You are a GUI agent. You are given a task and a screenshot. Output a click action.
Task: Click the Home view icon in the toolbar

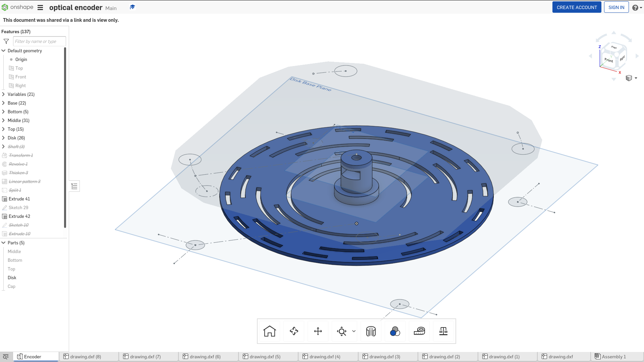tap(269, 331)
